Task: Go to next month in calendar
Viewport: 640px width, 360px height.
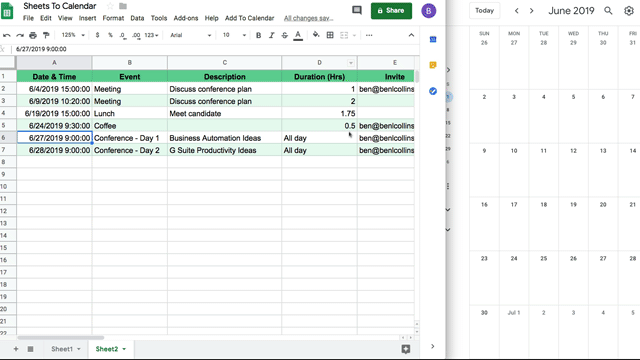Action: [531, 11]
